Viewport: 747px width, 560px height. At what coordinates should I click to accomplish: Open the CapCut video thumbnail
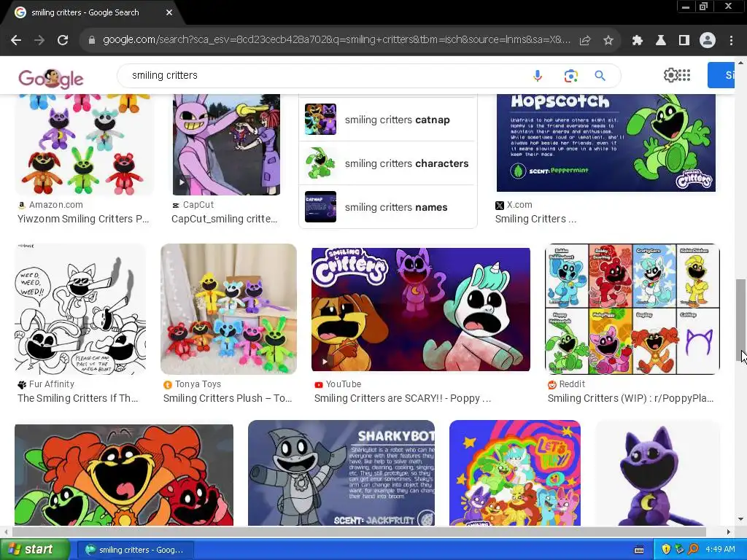(226, 145)
